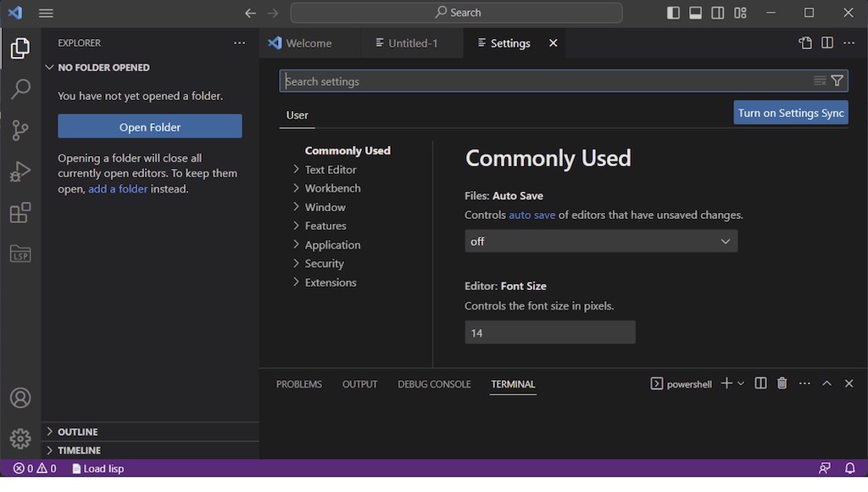Open the Problems panel tab
The width and height of the screenshot is (868, 492).
(x=299, y=384)
